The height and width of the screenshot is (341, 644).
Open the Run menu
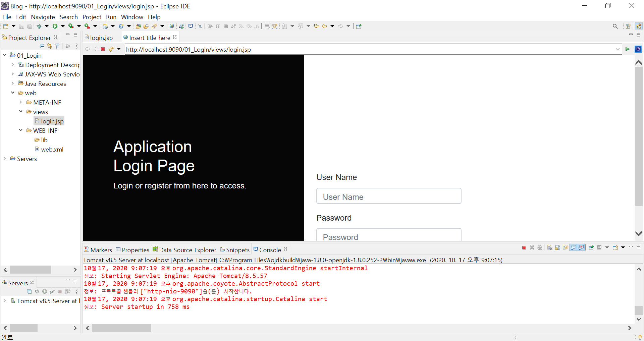pyautogui.click(x=111, y=17)
